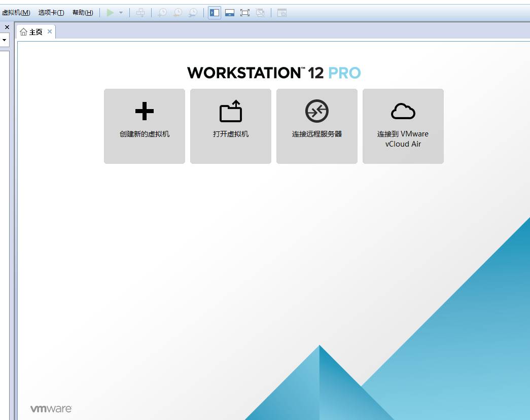Screen dimensions: 530x420
Task: Toggle the thumbnail bar view icon
Action: coord(230,13)
